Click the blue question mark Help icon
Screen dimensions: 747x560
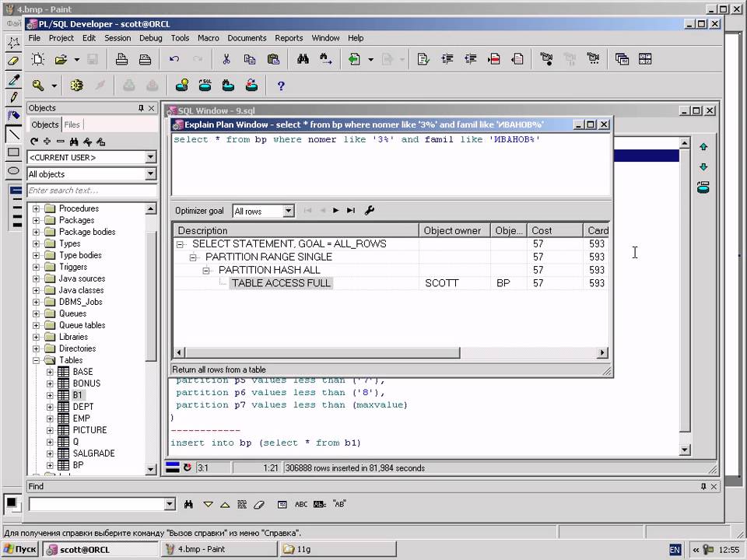(x=281, y=86)
